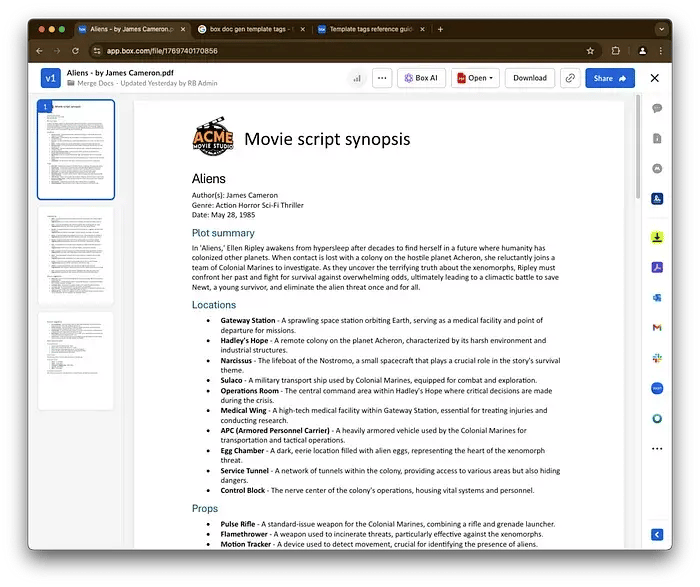Open the Chrome profile icon
Screen dimensions: 700x587
[642, 51]
